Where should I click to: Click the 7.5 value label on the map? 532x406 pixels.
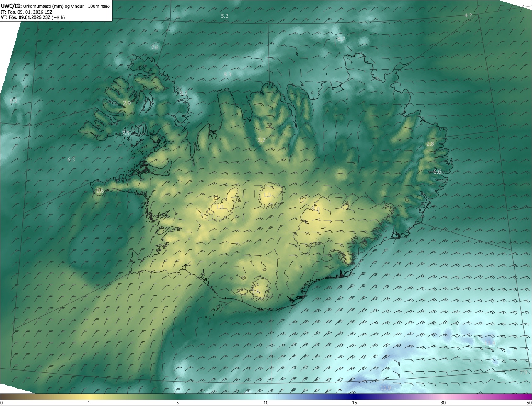pyautogui.click(x=126, y=133)
